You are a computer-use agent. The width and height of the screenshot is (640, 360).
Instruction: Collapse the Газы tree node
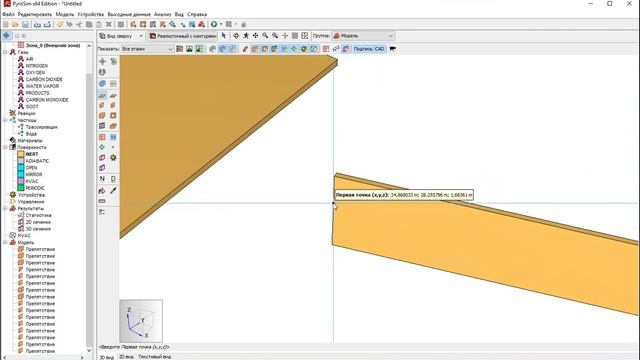(x=5, y=52)
